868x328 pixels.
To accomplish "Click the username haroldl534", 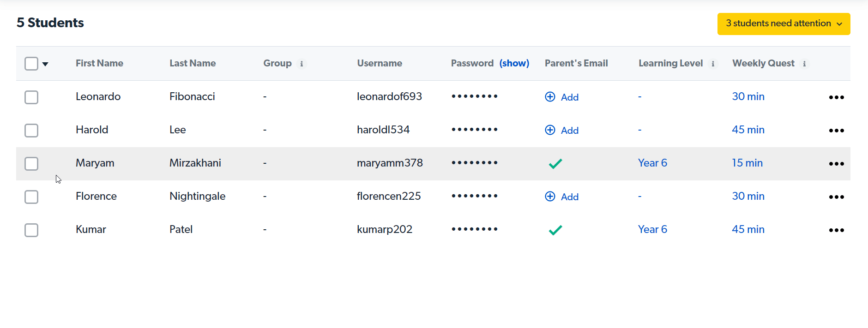I will (383, 130).
